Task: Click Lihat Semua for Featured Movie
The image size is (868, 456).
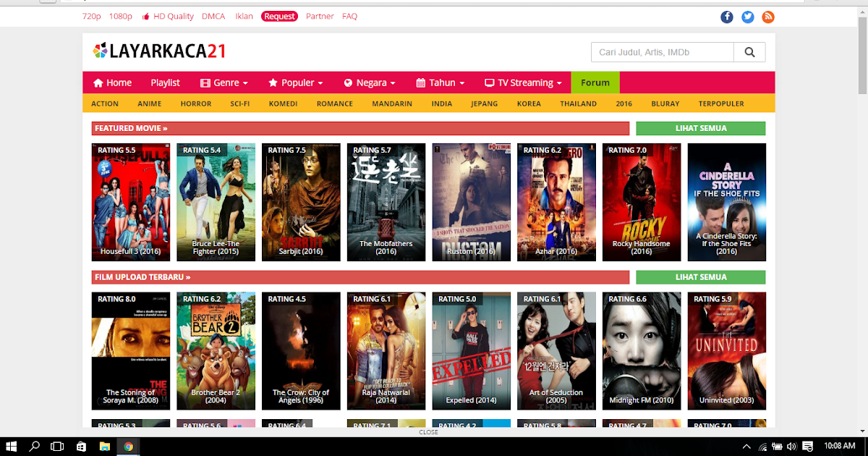Action: click(701, 128)
